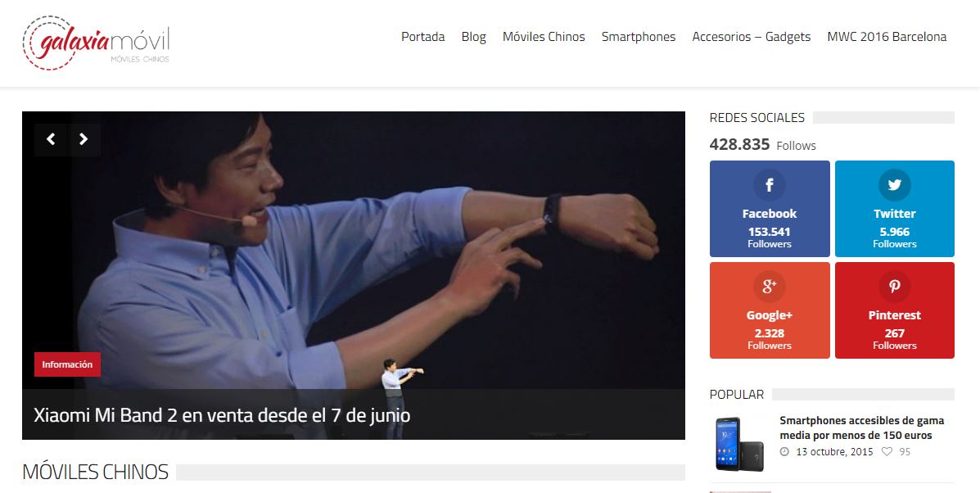Screen dimensions: 980x493
Task: Click the red Información category tag
Action: [x=67, y=364]
